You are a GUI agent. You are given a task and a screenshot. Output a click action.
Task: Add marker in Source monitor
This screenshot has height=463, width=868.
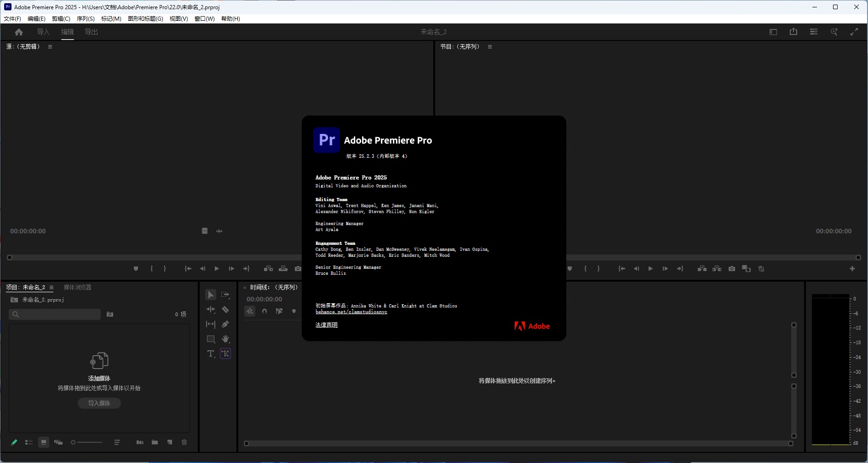pos(136,269)
